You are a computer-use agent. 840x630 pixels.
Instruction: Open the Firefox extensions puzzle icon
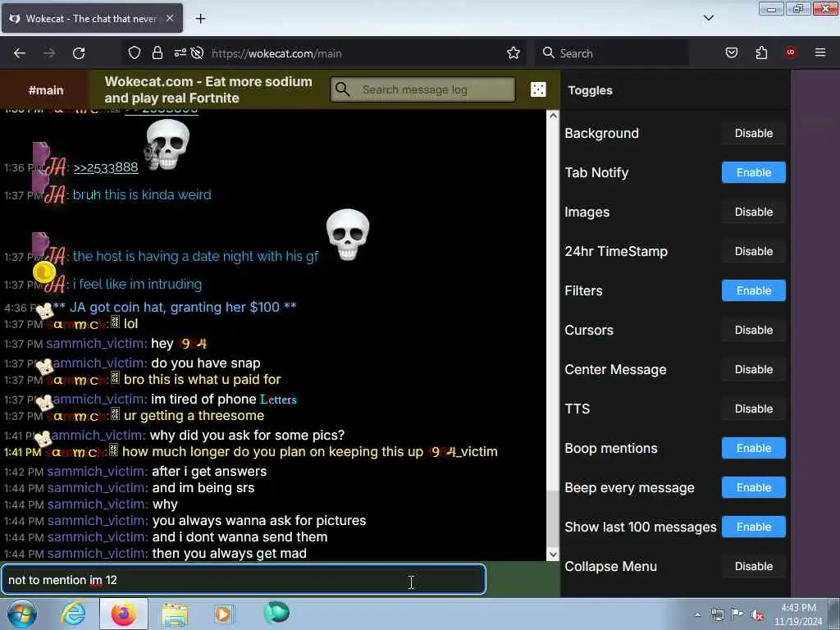(761, 52)
